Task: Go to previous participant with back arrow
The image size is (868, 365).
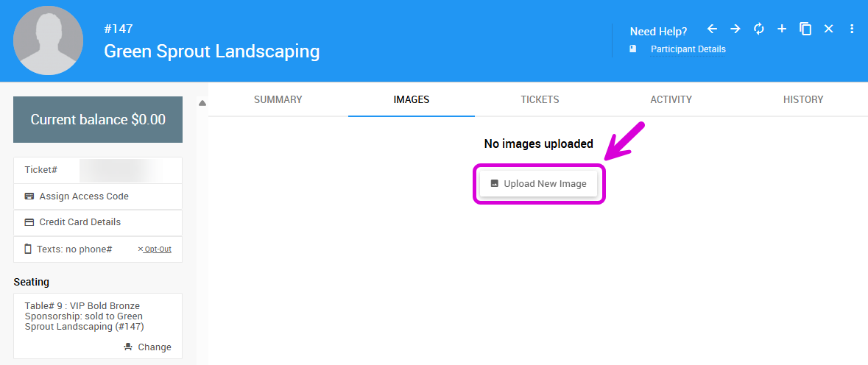Action: [x=712, y=29]
